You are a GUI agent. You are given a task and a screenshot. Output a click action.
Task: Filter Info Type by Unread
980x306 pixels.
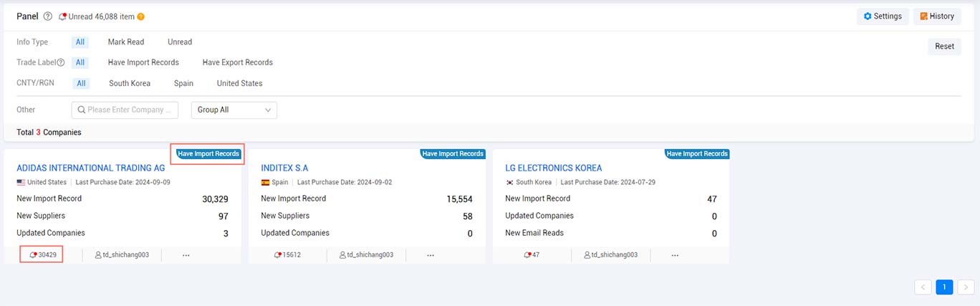tap(180, 42)
